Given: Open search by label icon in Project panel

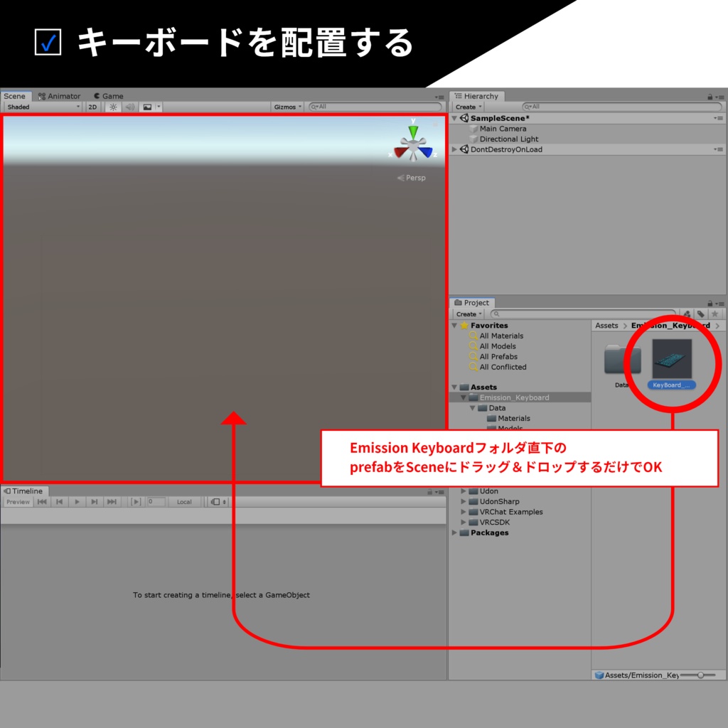Looking at the screenshot, I should point(700,313).
